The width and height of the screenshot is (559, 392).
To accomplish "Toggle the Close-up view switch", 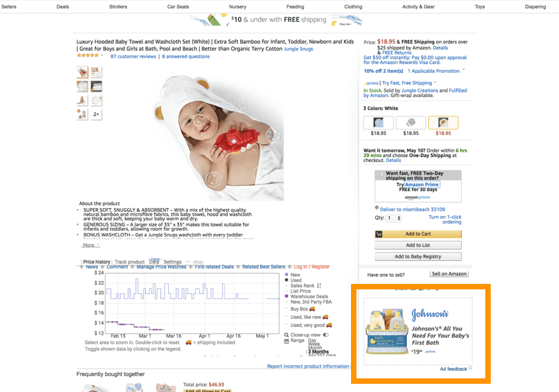I will [x=326, y=335].
